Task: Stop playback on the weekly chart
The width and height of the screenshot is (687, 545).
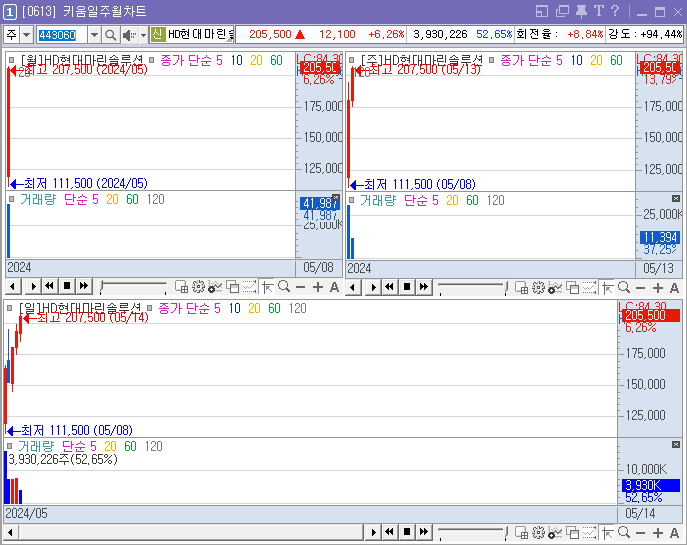Action: pyautogui.click(x=407, y=287)
